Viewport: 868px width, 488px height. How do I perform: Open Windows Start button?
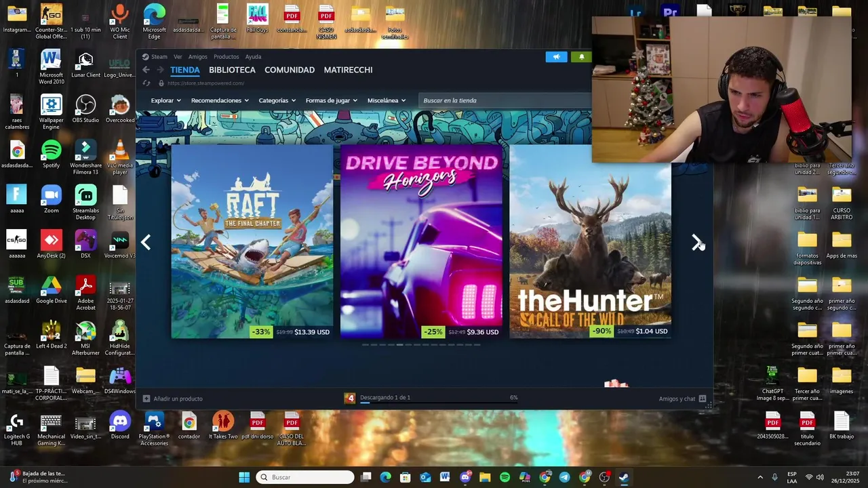coord(244,477)
